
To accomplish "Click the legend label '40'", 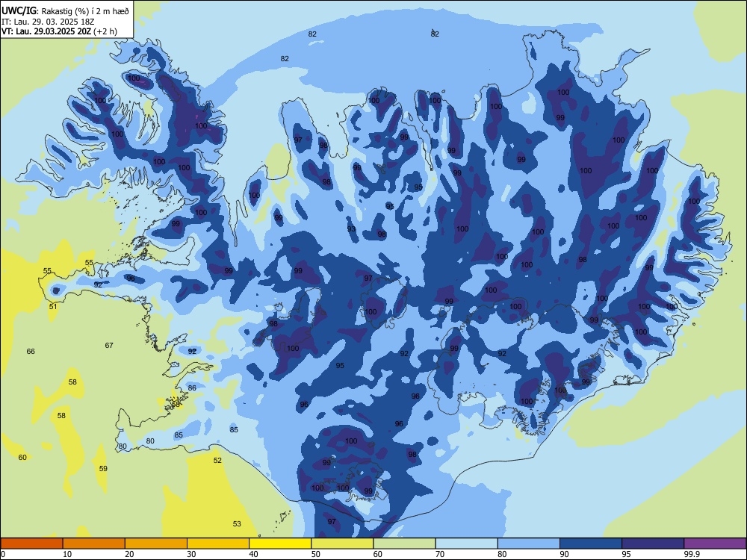I will (253, 554).
